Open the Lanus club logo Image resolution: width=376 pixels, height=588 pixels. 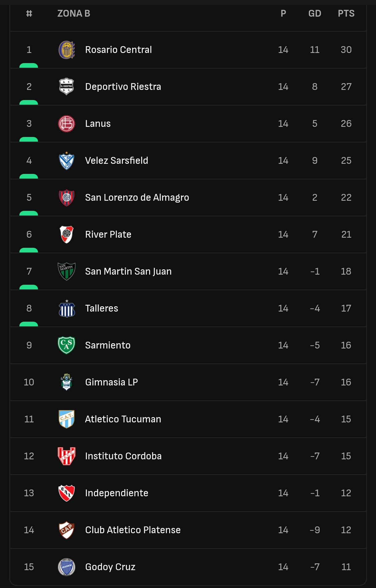tap(67, 124)
